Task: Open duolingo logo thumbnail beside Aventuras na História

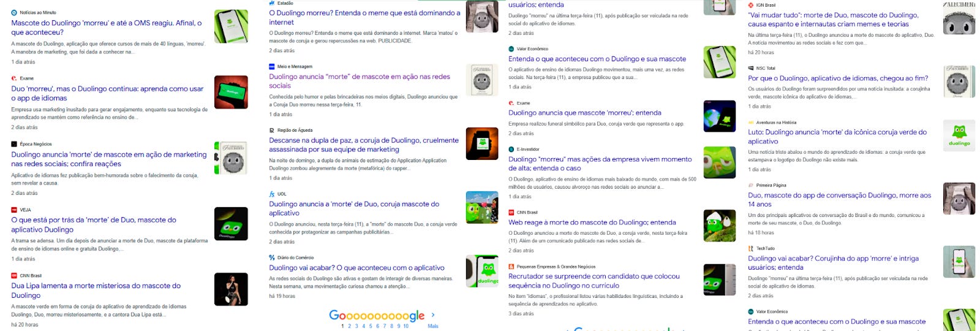Action: pos(959,135)
